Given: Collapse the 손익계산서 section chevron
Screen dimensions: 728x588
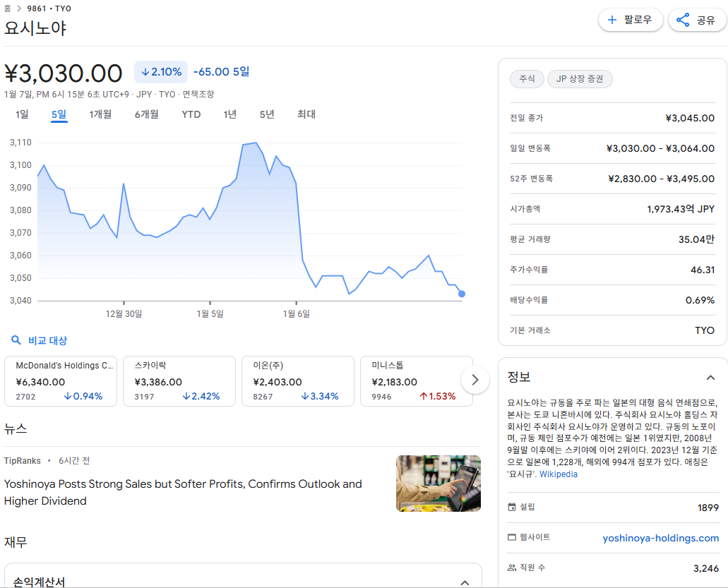Looking at the screenshot, I should pyautogui.click(x=465, y=582).
